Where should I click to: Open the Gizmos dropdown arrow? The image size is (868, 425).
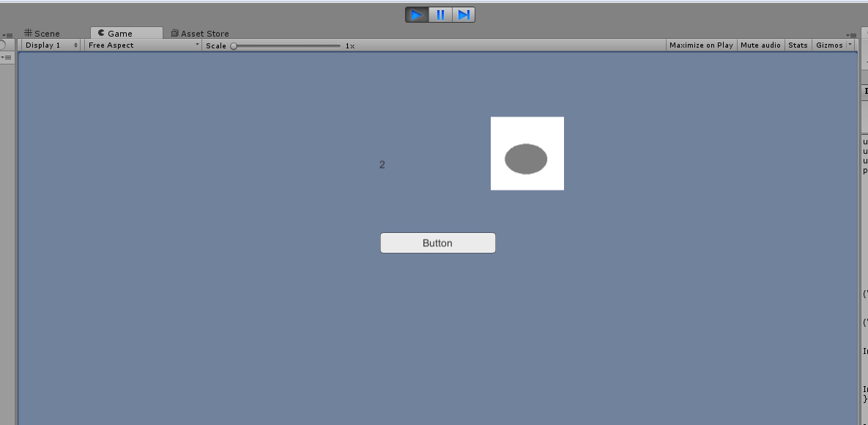click(x=850, y=45)
